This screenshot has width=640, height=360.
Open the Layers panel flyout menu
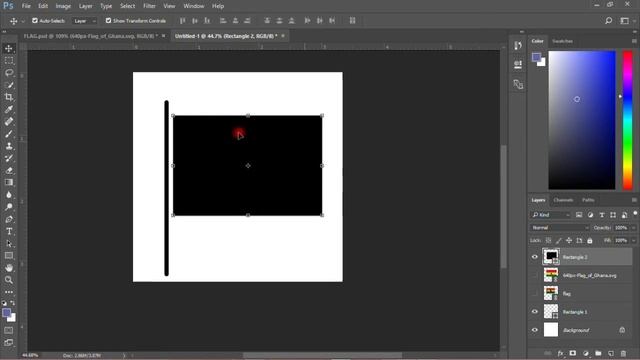[x=634, y=200]
